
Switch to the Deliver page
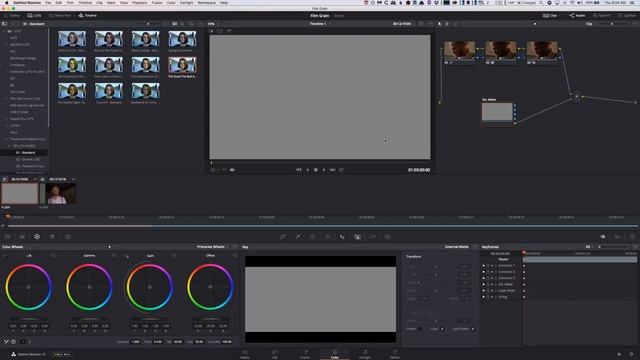click(395, 354)
